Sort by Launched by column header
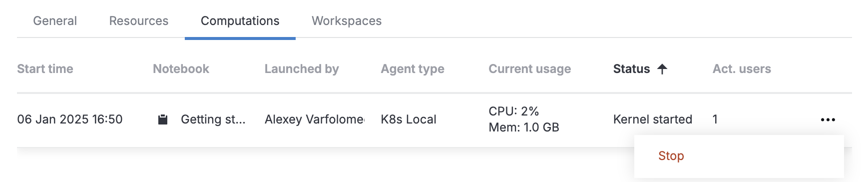 coord(302,69)
